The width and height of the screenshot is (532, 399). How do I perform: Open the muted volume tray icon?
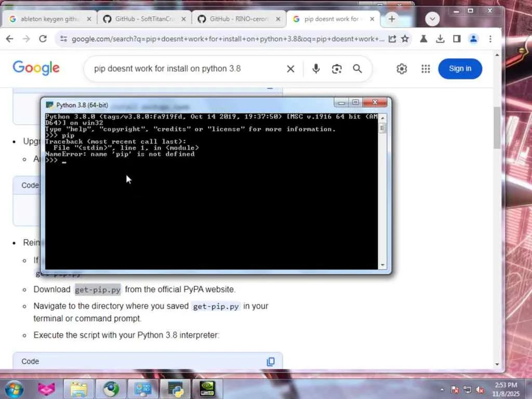coord(480,390)
